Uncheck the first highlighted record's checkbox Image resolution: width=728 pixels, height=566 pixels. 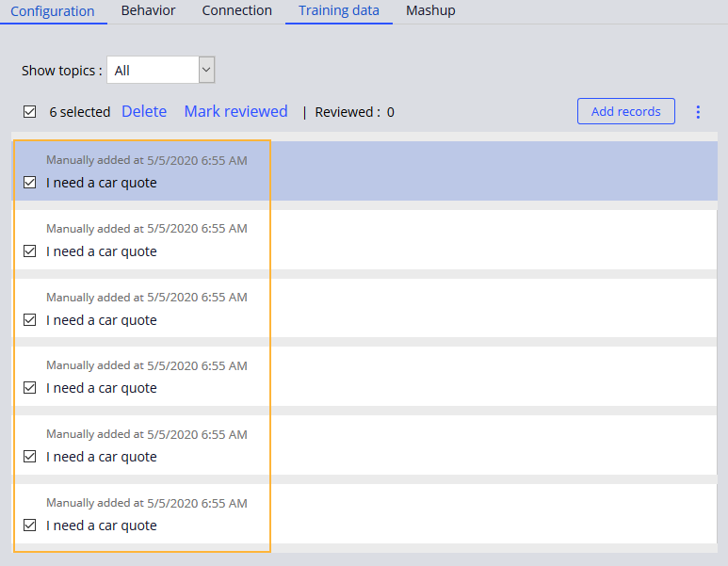30,183
